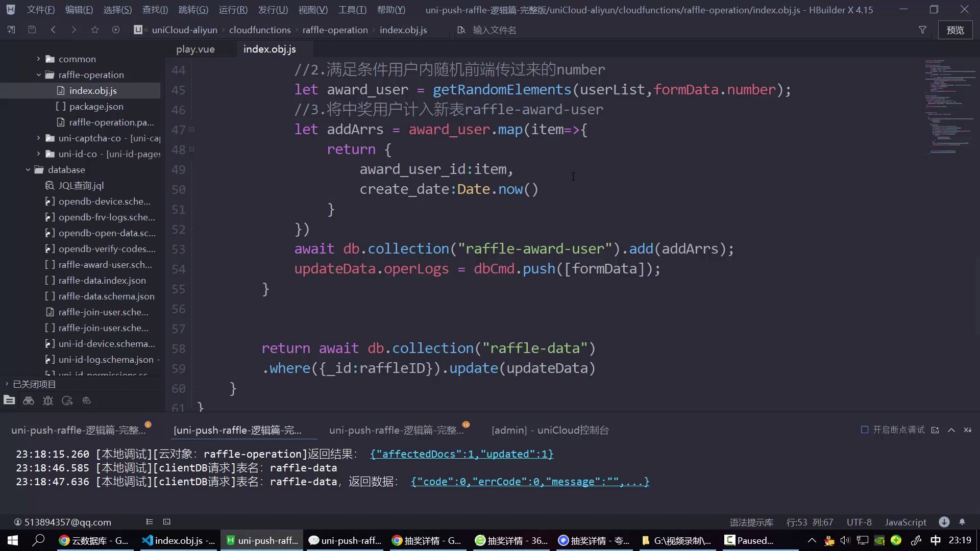Enable the 开启断点调试 breakpoint debug checkbox
This screenshot has height=551, width=980.
point(865,430)
